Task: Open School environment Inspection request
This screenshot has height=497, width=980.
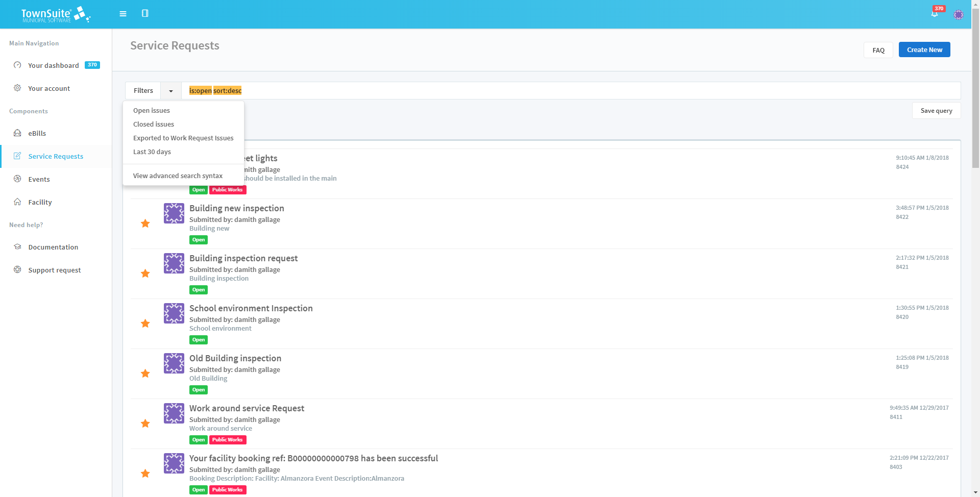Action: pyautogui.click(x=251, y=308)
